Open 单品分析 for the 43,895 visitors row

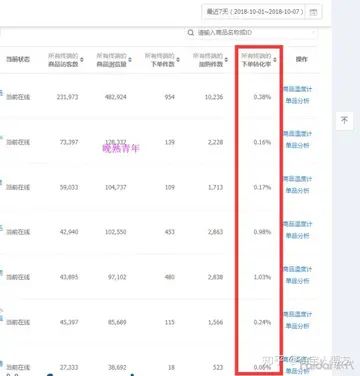click(x=297, y=281)
